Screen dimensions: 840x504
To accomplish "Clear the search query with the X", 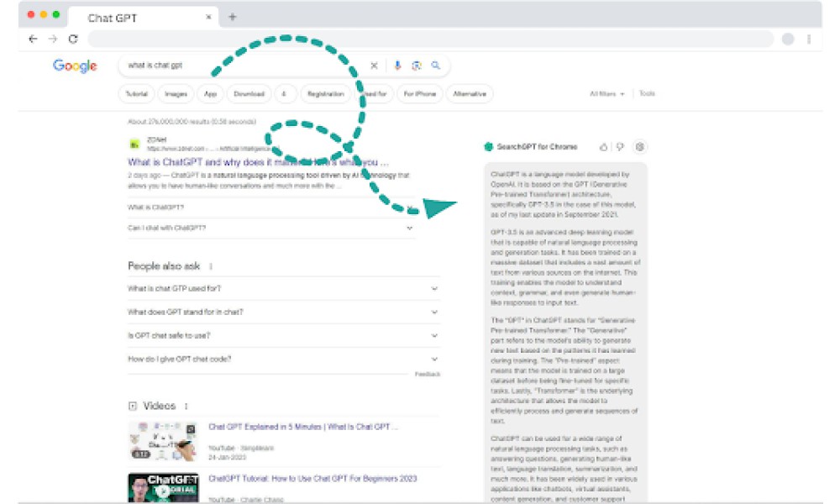I will 374,66.
